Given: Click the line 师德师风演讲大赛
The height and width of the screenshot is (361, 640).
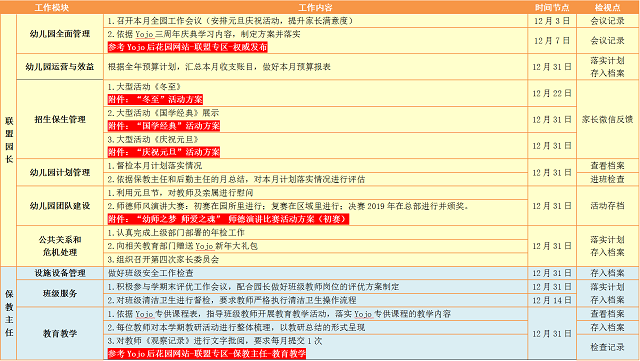Looking at the screenshot, I should (288, 206).
